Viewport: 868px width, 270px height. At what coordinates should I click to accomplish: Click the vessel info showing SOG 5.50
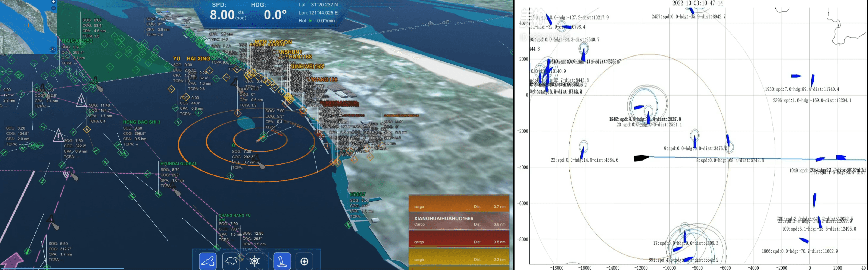point(60,251)
